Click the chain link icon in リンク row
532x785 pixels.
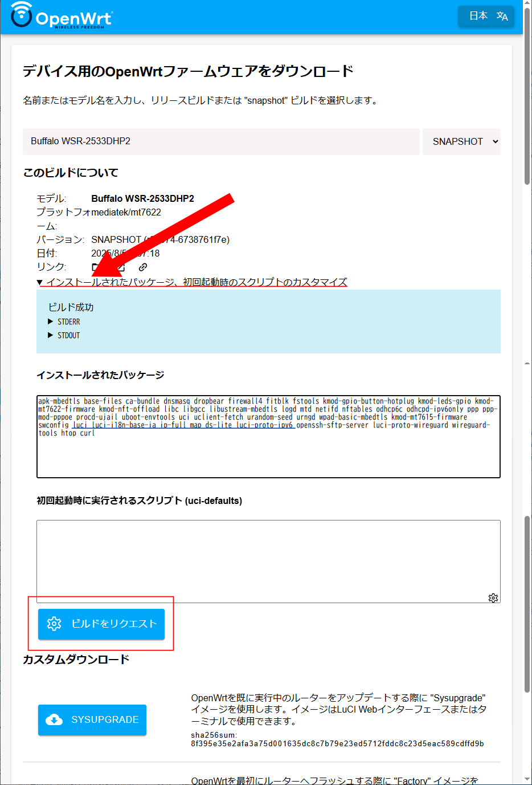143,267
